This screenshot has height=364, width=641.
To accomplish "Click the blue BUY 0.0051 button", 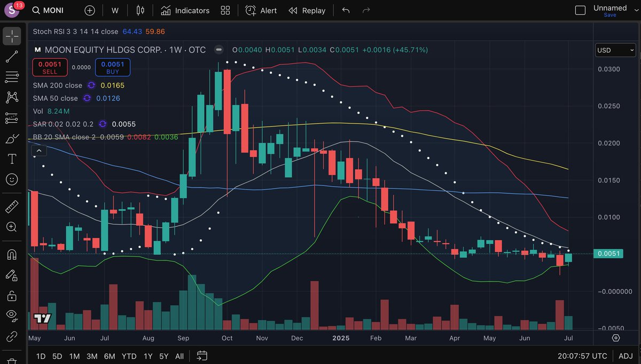I will coord(113,67).
